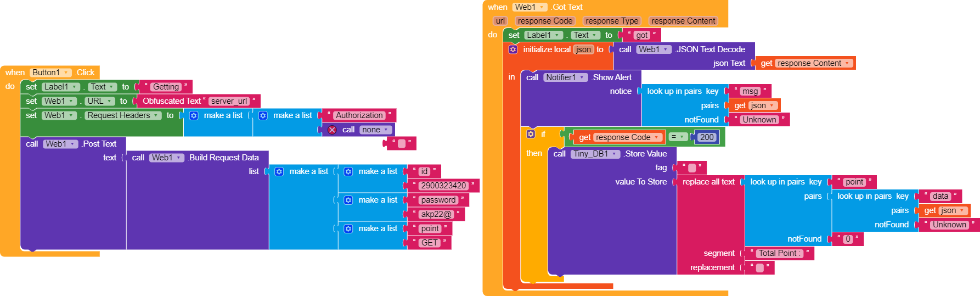Click gear on the list attached to Authorization
The height and width of the screenshot is (296, 980).
click(x=263, y=116)
